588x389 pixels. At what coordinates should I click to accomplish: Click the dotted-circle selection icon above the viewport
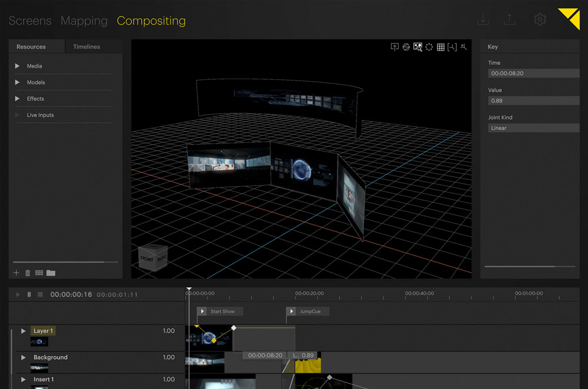[429, 47]
